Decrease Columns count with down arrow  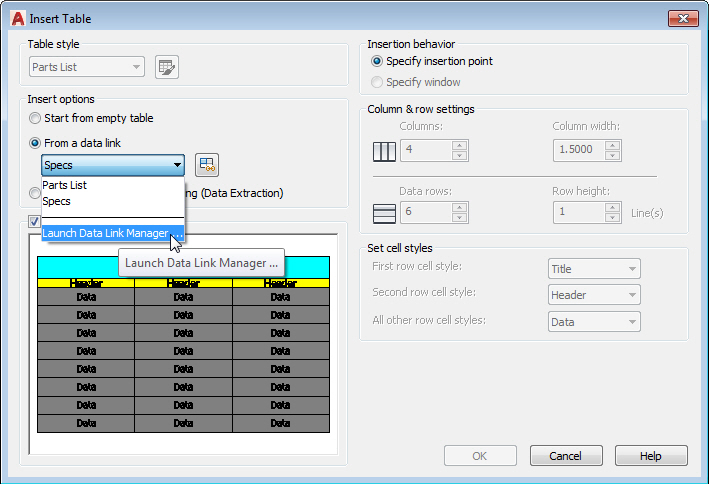click(459, 156)
